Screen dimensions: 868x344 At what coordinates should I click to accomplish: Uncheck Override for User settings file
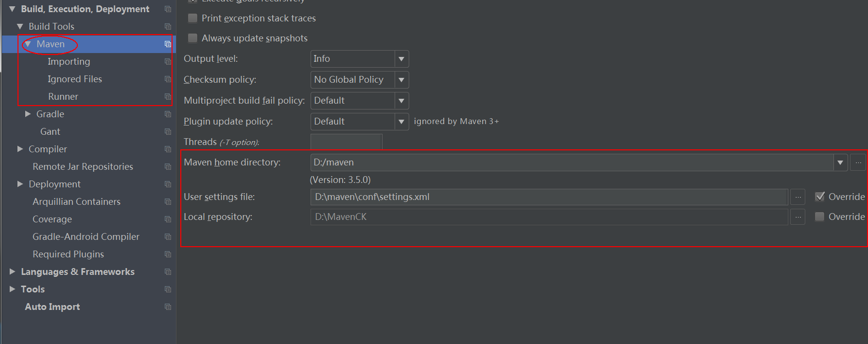tap(820, 197)
